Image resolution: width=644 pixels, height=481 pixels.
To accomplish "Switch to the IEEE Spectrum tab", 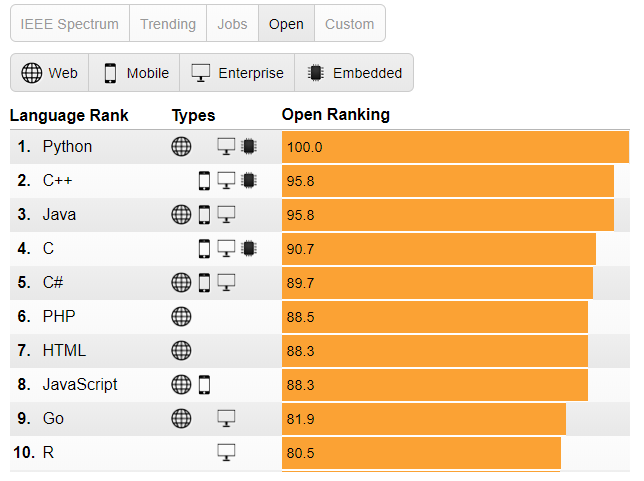I will pos(69,24).
